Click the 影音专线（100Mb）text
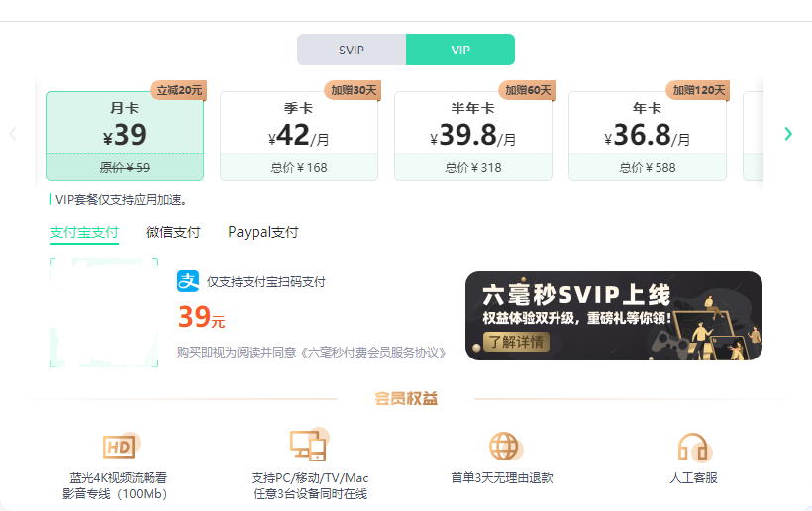 (115, 494)
